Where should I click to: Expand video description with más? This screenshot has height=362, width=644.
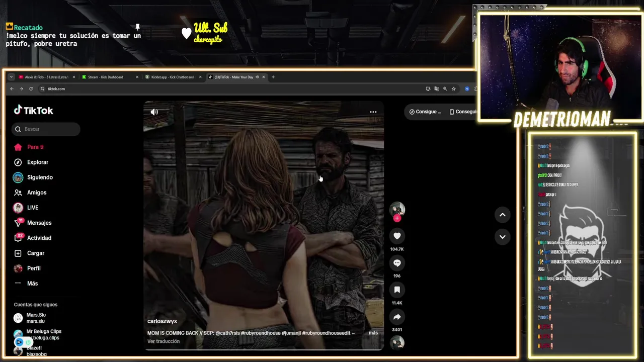click(373, 333)
